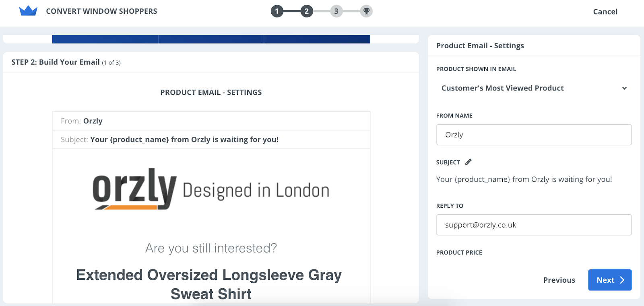Viewport: 644px width, 306px height.
Task: Click the trophy final step icon
Action: 366,11
